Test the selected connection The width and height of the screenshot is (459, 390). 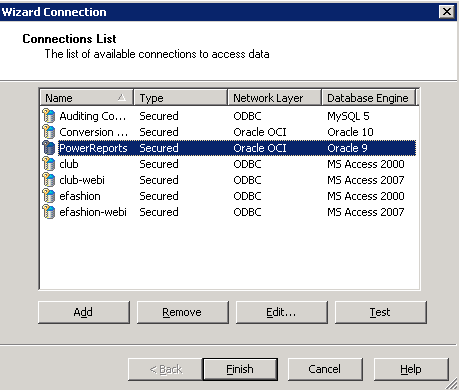(x=381, y=312)
